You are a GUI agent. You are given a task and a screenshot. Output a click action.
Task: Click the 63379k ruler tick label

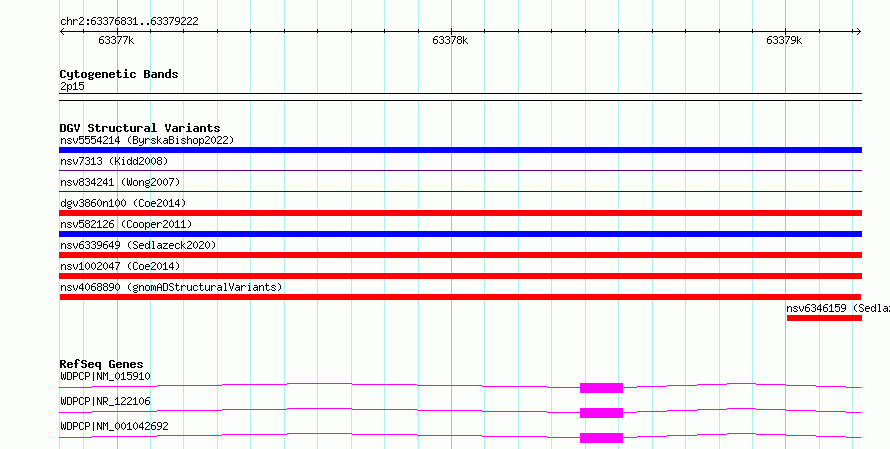[x=784, y=40]
